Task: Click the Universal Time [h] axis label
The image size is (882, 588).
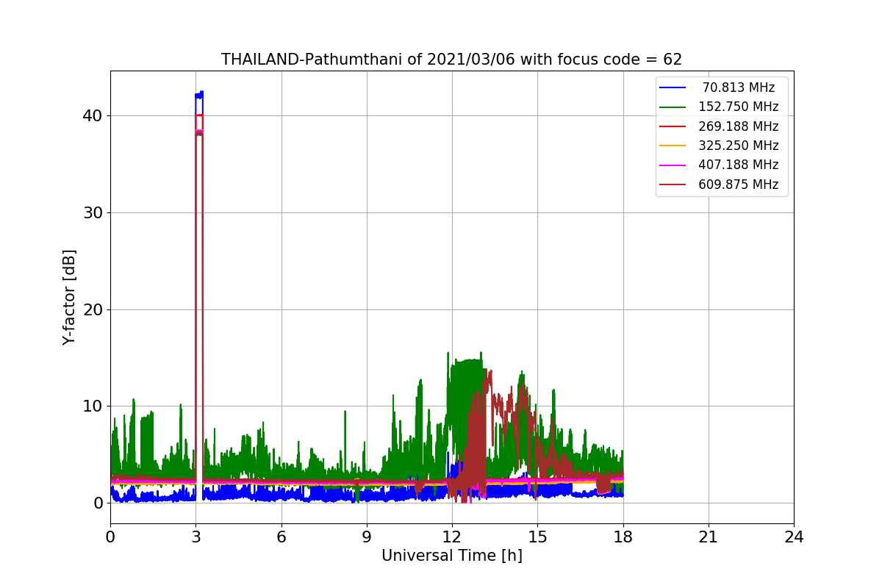Action: [451, 556]
